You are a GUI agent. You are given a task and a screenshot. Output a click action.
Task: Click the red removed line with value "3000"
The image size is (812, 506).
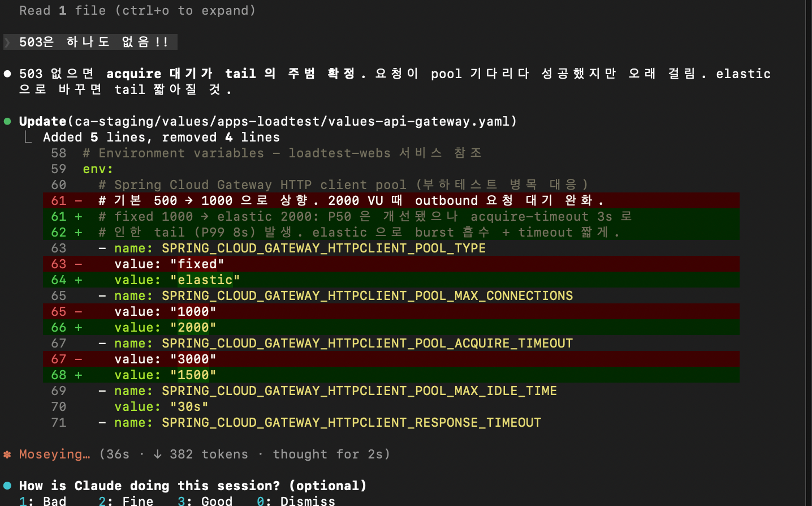coord(193,359)
